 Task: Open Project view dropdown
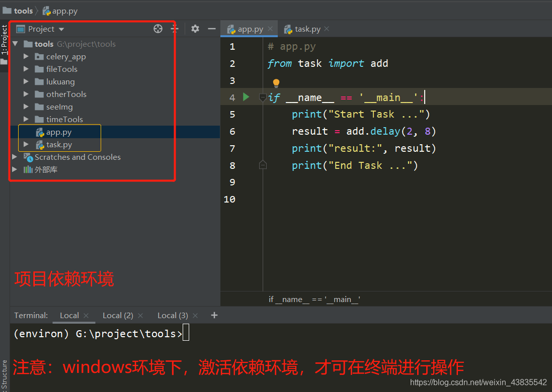click(x=61, y=29)
